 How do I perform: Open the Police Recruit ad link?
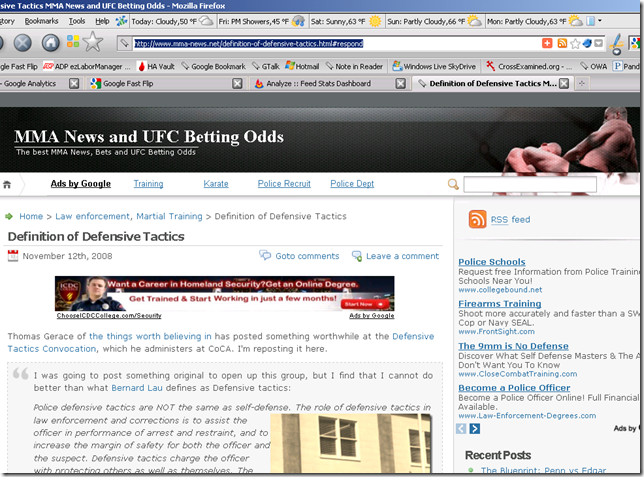(x=284, y=184)
